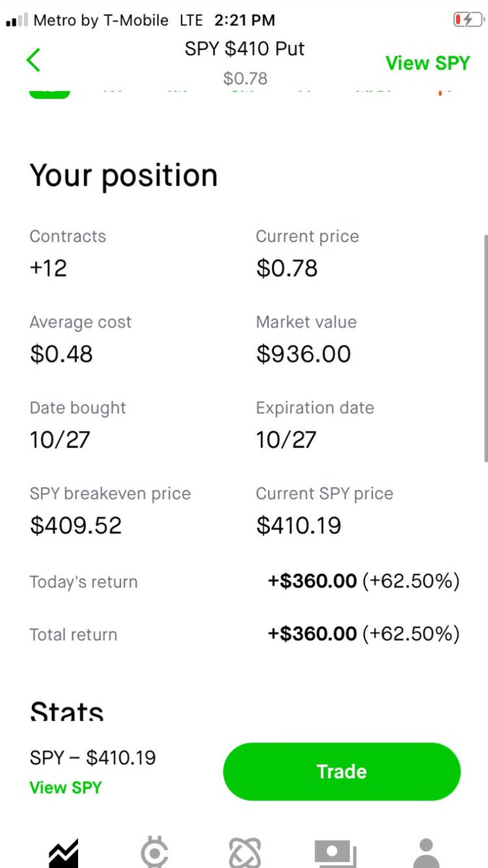Screen dimensions: 488x868
Task: Tap the Total return row
Action: point(244,634)
